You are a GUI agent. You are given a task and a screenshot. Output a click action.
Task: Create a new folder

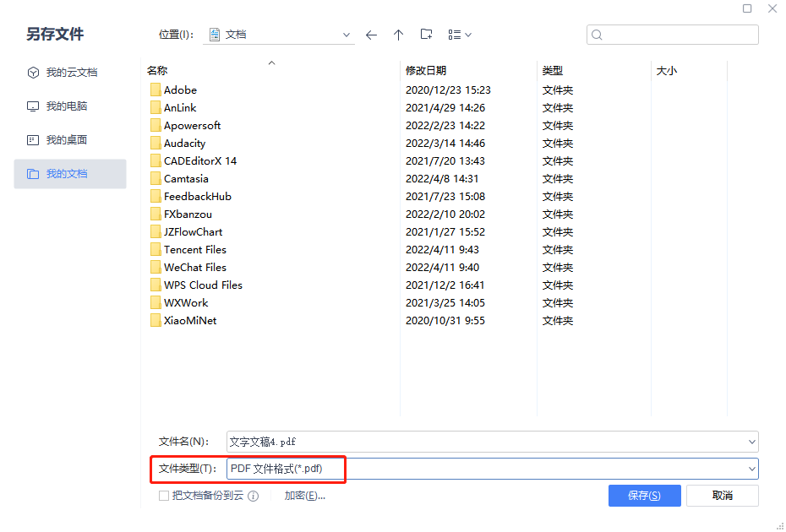[x=426, y=34]
